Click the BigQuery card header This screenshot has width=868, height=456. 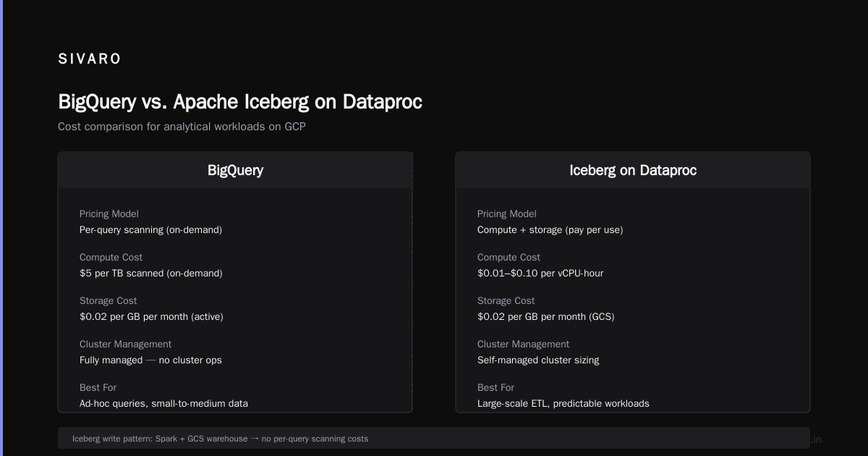click(x=235, y=170)
